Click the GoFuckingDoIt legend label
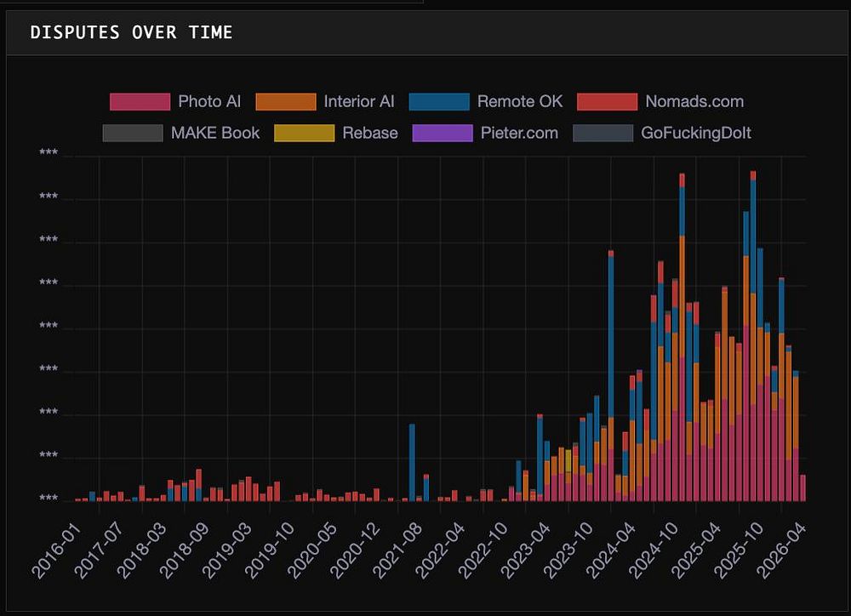The image size is (851, 616). click(696, 133)
